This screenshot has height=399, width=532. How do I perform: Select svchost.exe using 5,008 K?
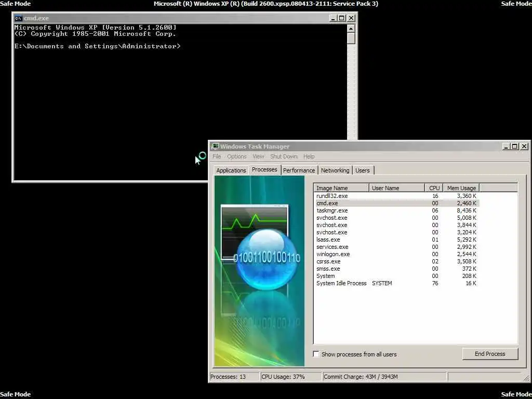pyautogui.click(x=396, y=218)
